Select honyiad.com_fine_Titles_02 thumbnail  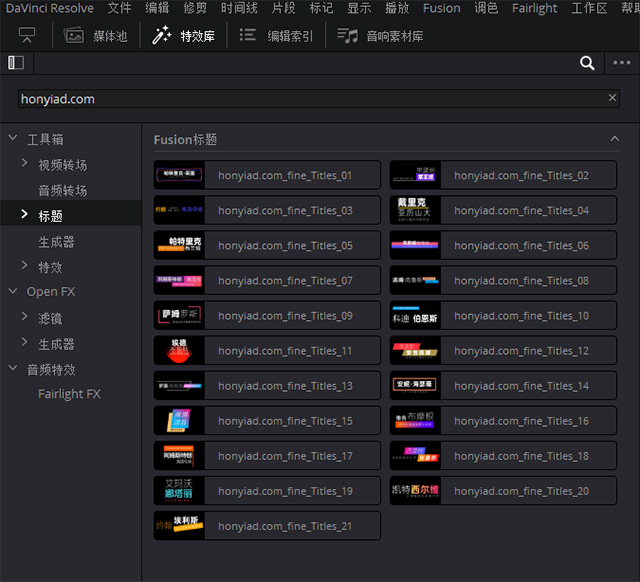coord(415,175)
